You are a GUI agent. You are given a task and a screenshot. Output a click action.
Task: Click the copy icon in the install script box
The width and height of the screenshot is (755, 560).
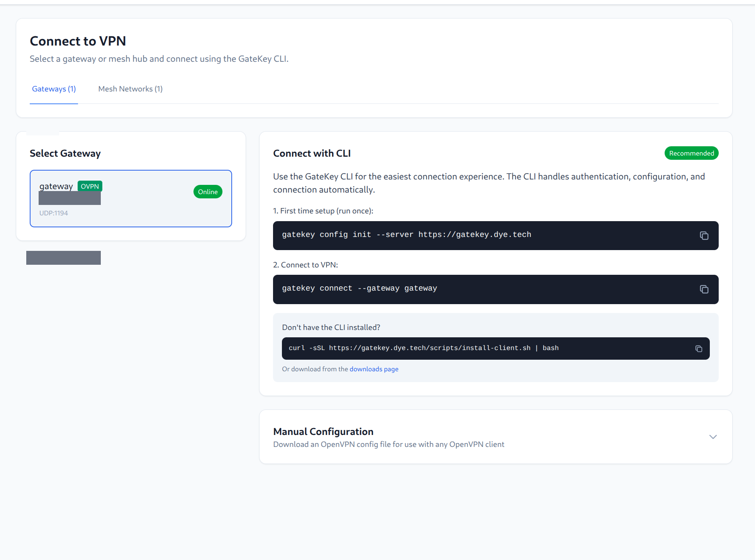pyautogui.click(x=698, y=348)
